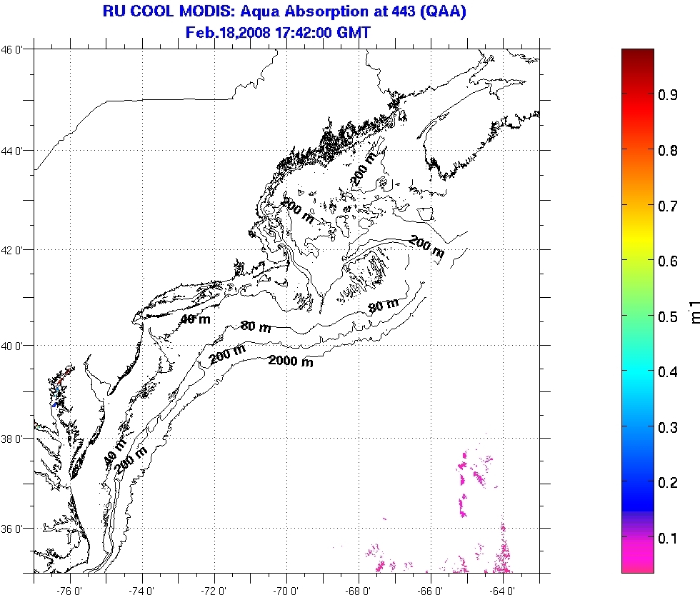Click colorbar tick label '0.7'
700x600 pixels.
[667, 206]
